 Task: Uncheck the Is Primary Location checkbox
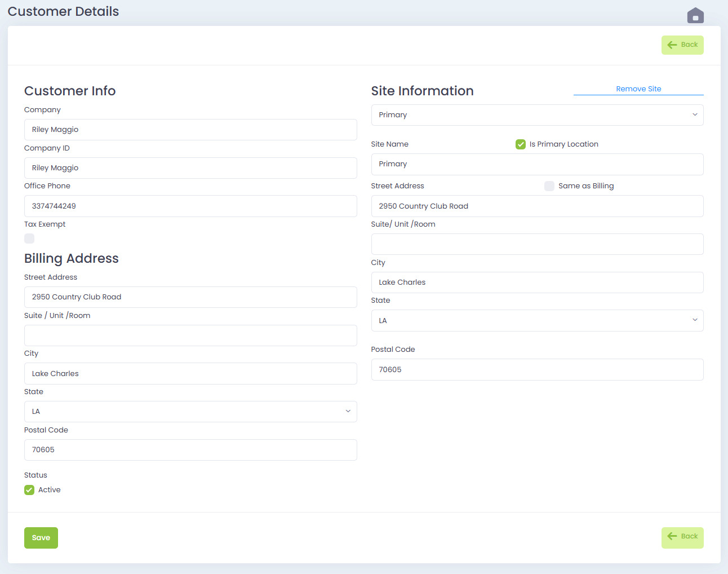pyautogui.click(x=521, y=144)
